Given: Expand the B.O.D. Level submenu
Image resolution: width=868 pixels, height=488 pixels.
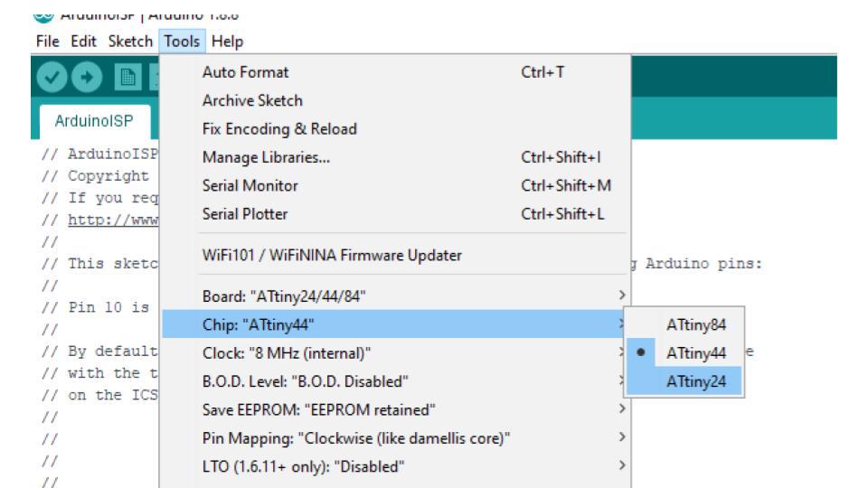Looking at the screenshot, I should click(396, 381).
